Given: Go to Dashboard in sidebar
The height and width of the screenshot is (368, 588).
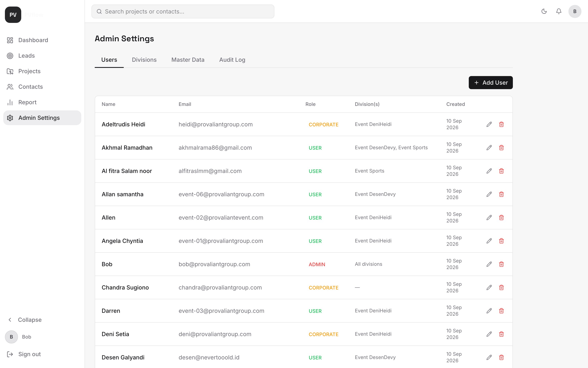Looking at the screenshot, I should [42, 40].
